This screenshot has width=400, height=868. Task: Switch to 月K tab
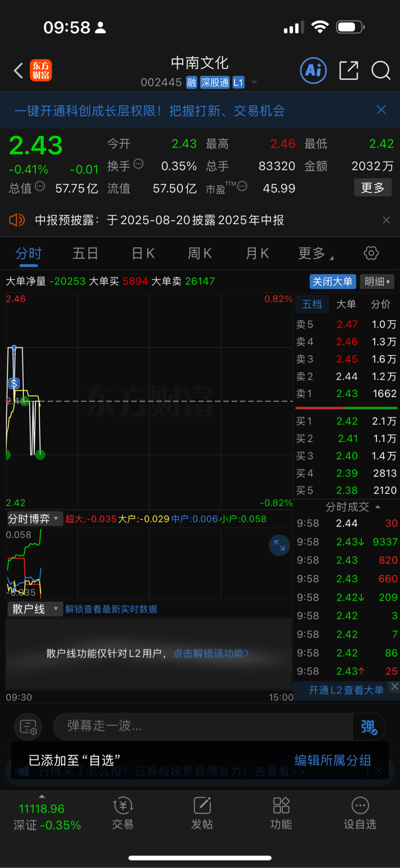point(257,253)
